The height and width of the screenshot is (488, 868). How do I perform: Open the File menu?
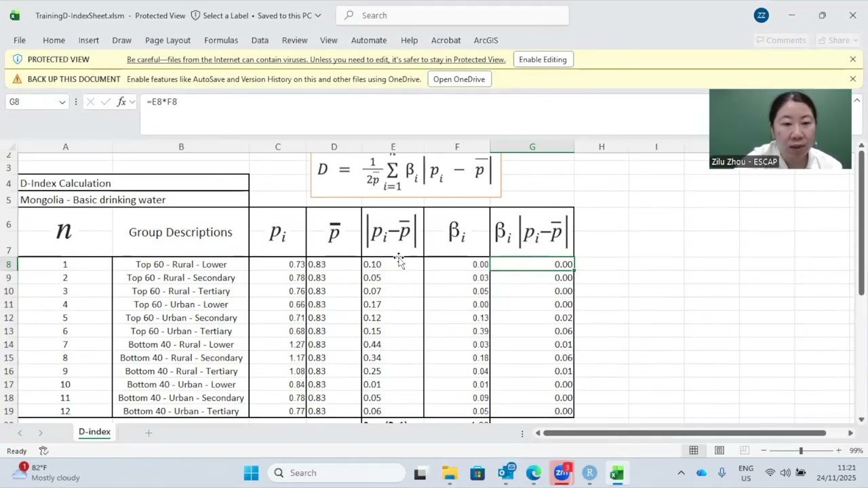(x=20, y=41)
